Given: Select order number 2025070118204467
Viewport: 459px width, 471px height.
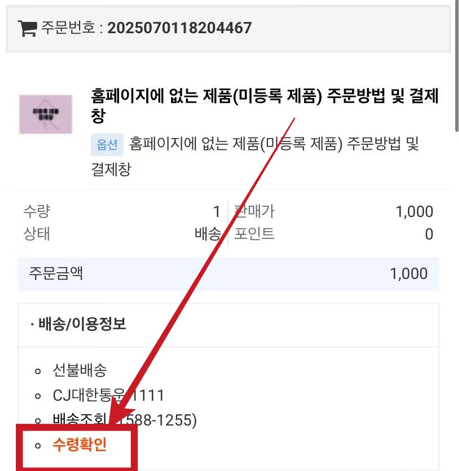Looking at the screenshot, I should click(x=179, y=28).
